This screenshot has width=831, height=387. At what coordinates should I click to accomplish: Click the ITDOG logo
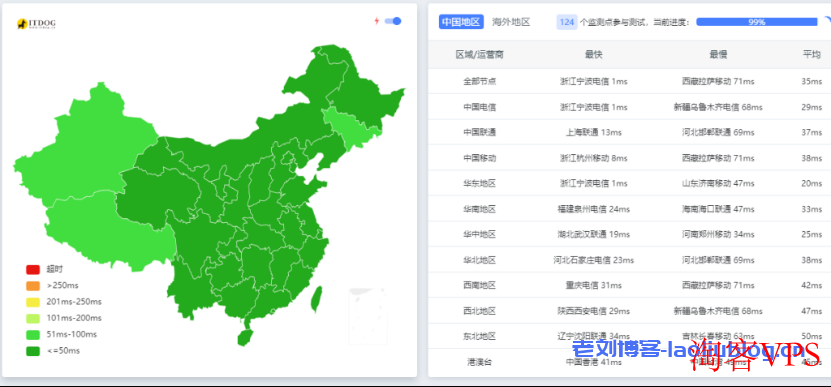click(x=36, y=24)
